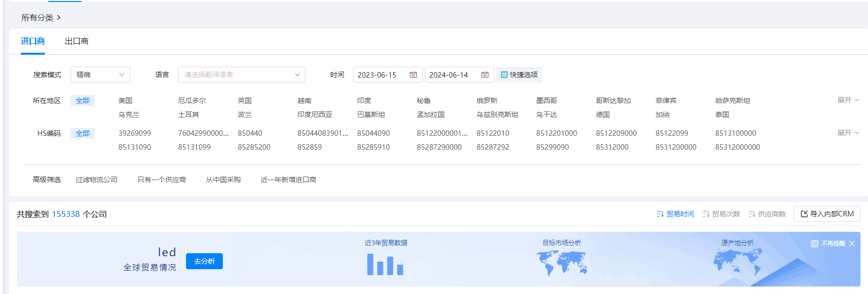Click the 目标市场分析 world map icon
The width and height of the screenshot is (868, 294).
(x=562, y=263)
